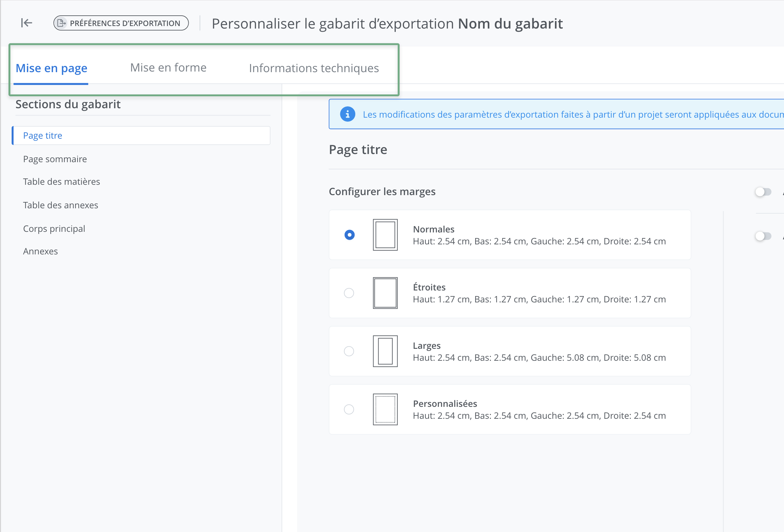This screenshot has width=784, height=532.
Task: Choose the Personnalisées margins radio button
Action: tap(349, 409)
